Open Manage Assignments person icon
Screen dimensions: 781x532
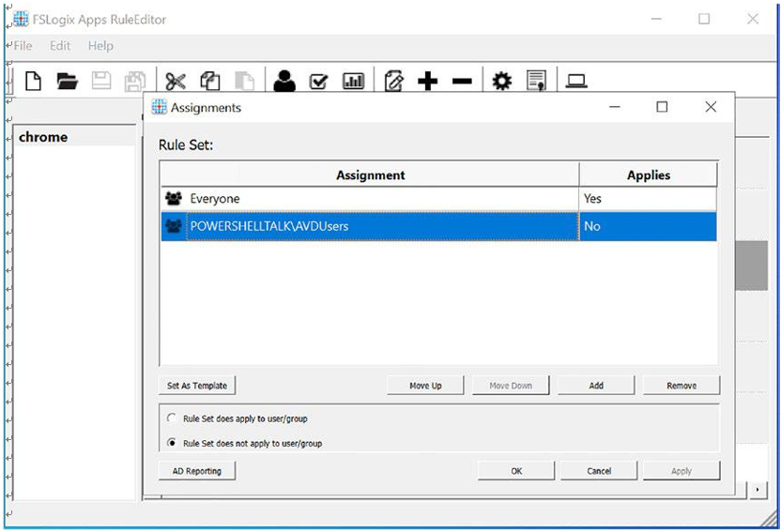[x=284, y=81]
